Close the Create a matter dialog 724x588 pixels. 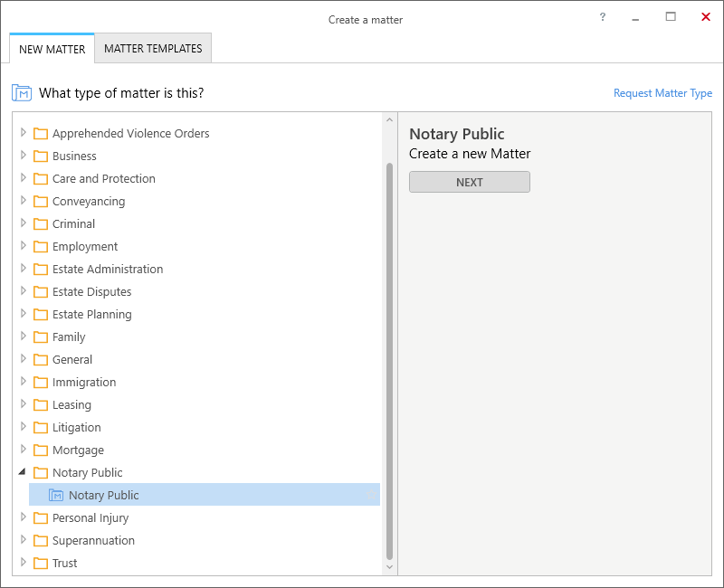tap(706, 17)
